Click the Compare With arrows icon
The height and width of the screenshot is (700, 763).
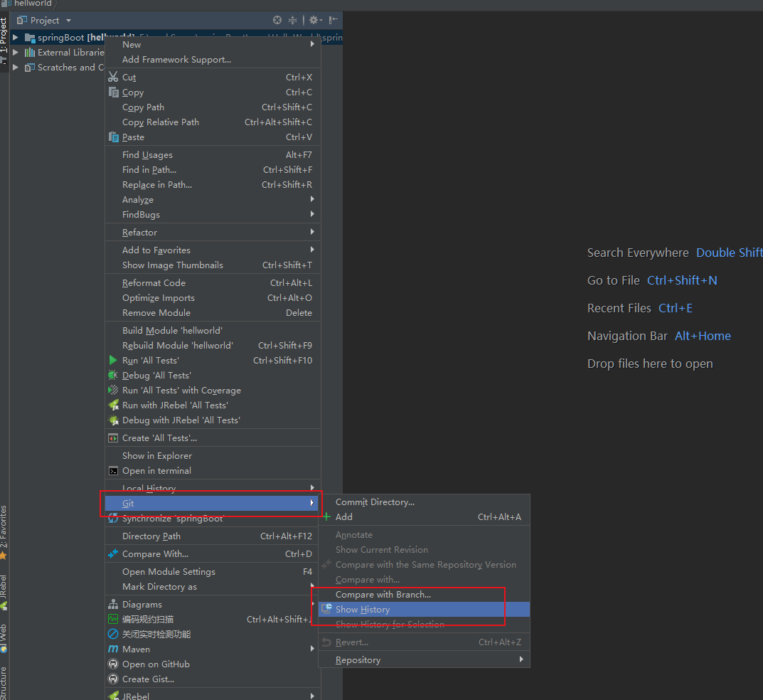113,553
